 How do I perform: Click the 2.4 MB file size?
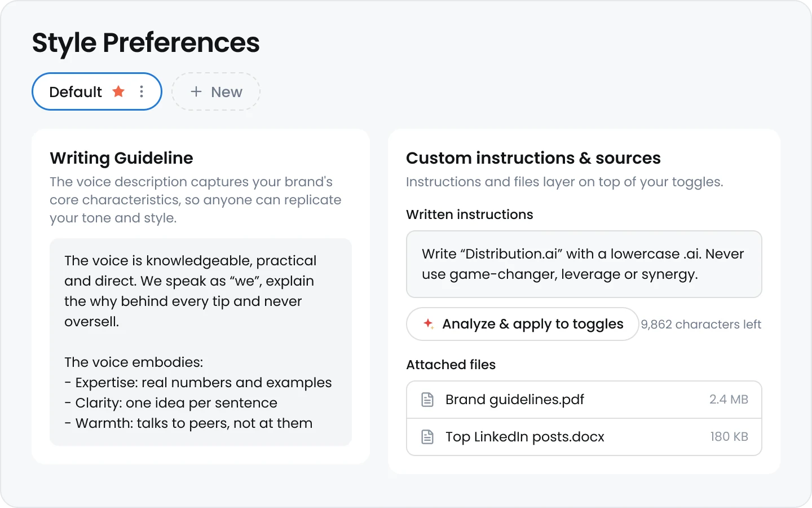(x=729, y=400)
